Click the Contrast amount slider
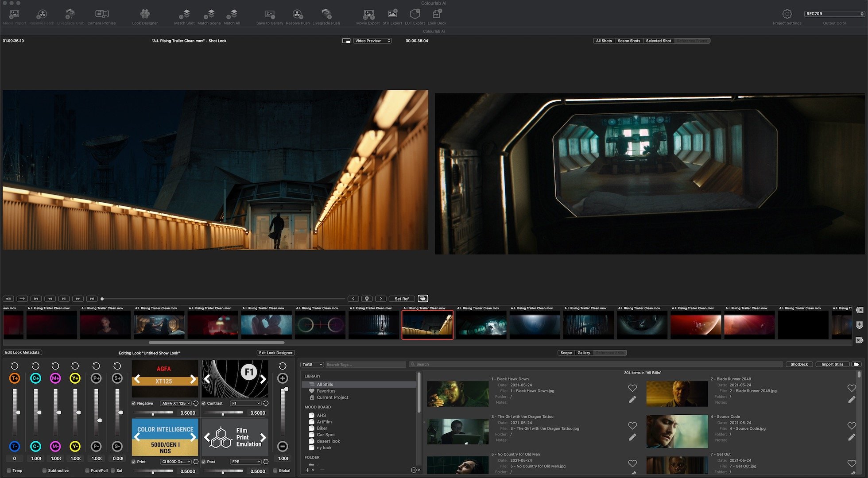Screen dimensions: 868x478 (x=223, y=412)
